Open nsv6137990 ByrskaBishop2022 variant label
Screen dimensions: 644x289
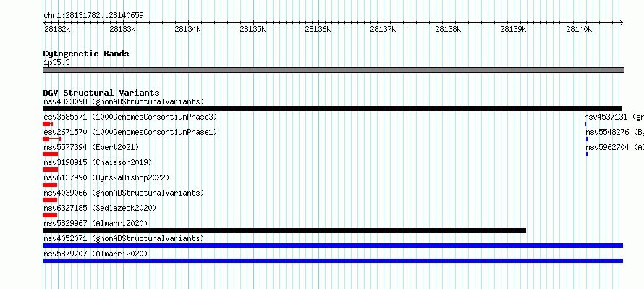click(x=106, y=177)
